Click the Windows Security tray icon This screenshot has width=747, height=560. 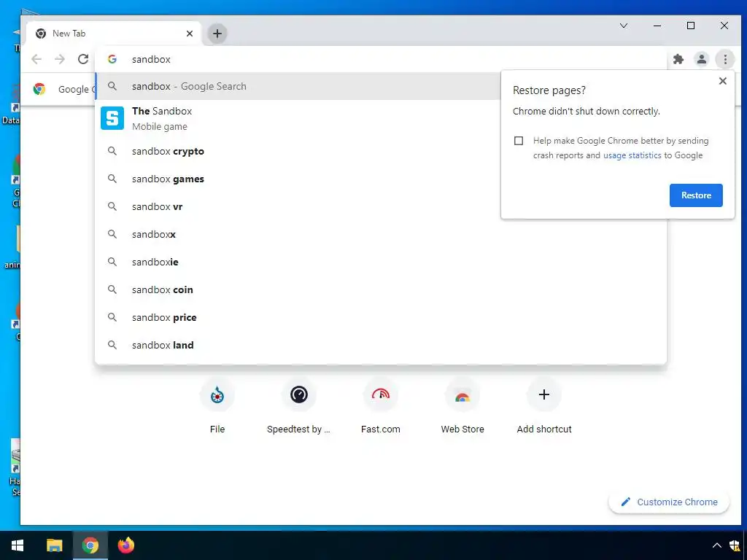(x=735, y=545)
